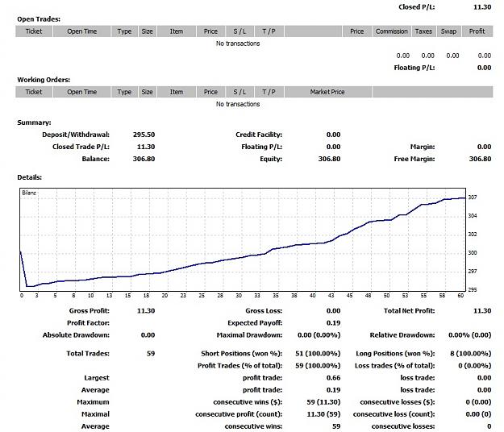Select Long Positions value 8 (100.00%)
The height and width of the screenshot is (432, 504).
click(x=471, y=354)
